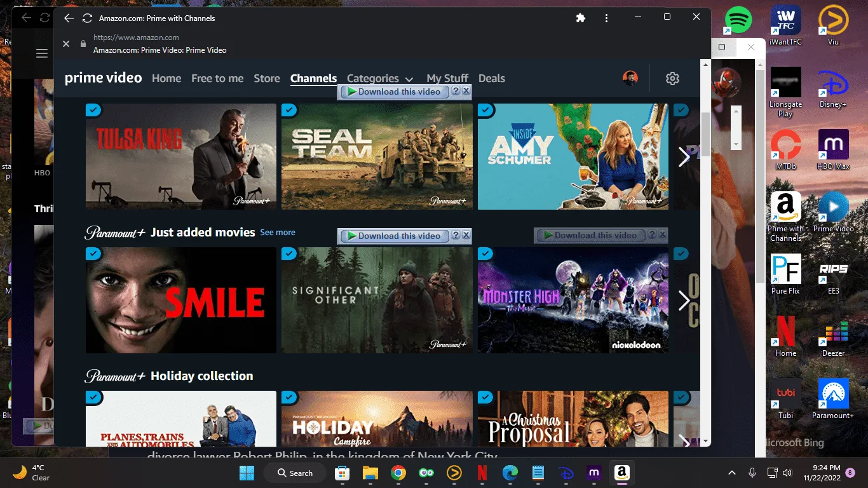
Task: Toggle the watchlist check on Smile
Action: [93, 254]
